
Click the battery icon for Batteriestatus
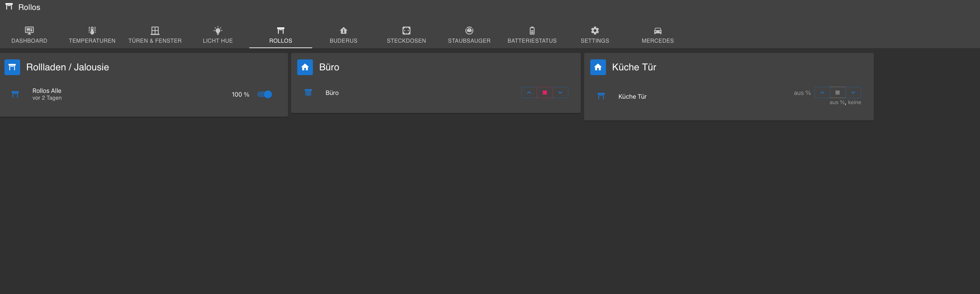pos(532,30)
